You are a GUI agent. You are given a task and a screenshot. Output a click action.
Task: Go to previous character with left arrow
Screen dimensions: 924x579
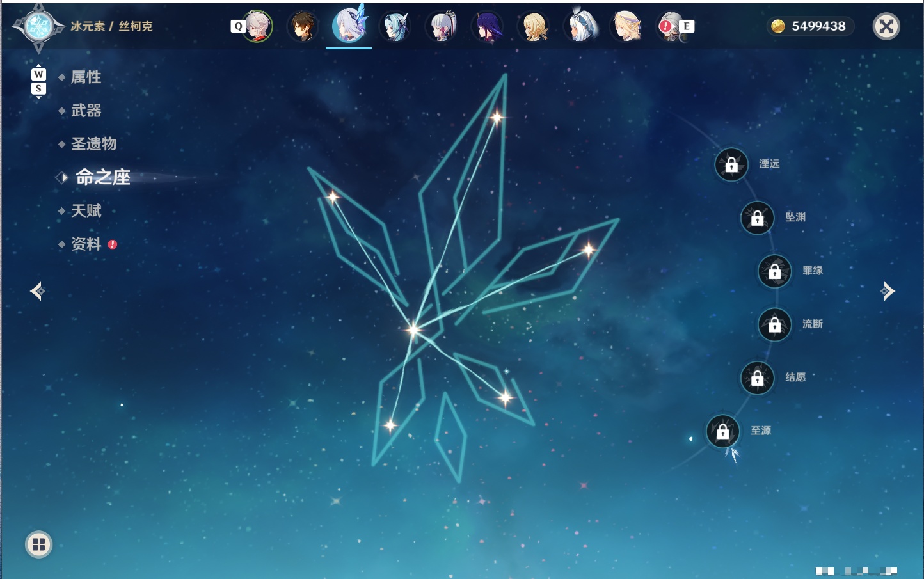(x=37, y=291)
